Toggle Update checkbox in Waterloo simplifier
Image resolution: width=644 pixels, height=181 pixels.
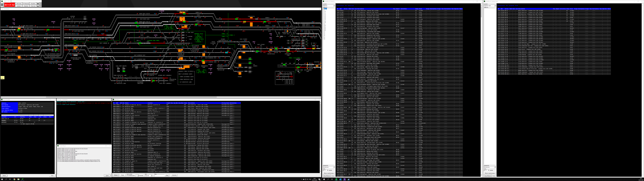(328, 170)
